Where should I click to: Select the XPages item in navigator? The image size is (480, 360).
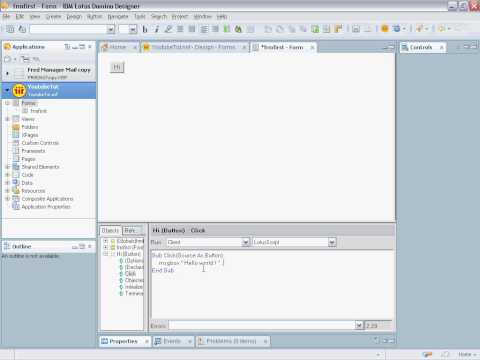[x=30, y=135]
